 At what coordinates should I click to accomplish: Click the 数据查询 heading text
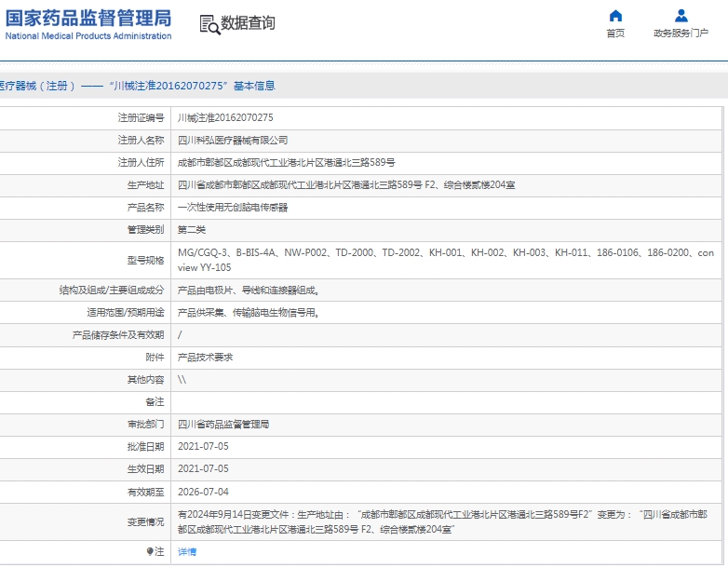(x=248, y=22)
